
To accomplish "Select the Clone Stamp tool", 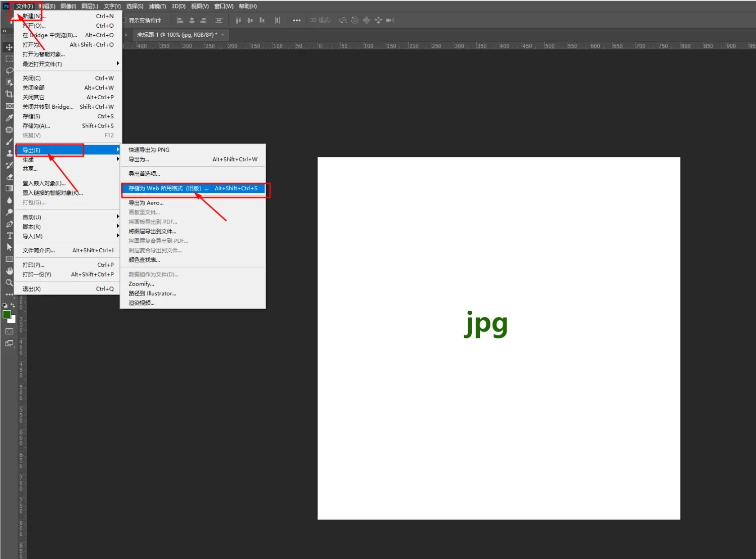I will [x=9, y=153].
